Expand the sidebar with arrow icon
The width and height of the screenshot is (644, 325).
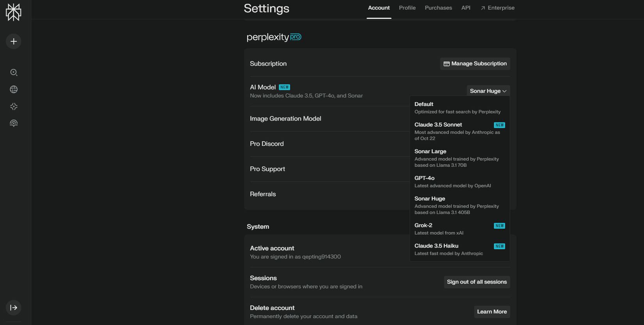(14, 308)
